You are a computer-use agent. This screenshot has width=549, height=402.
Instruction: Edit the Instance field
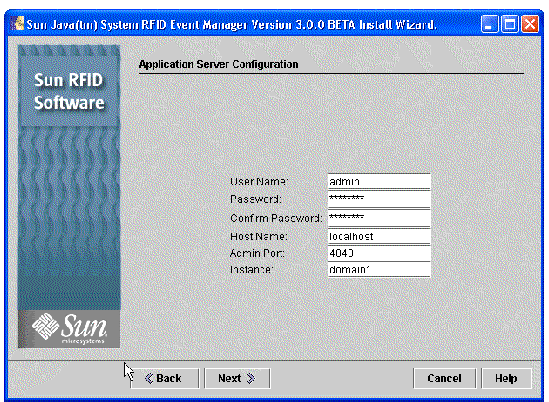(x=379, y=269)
